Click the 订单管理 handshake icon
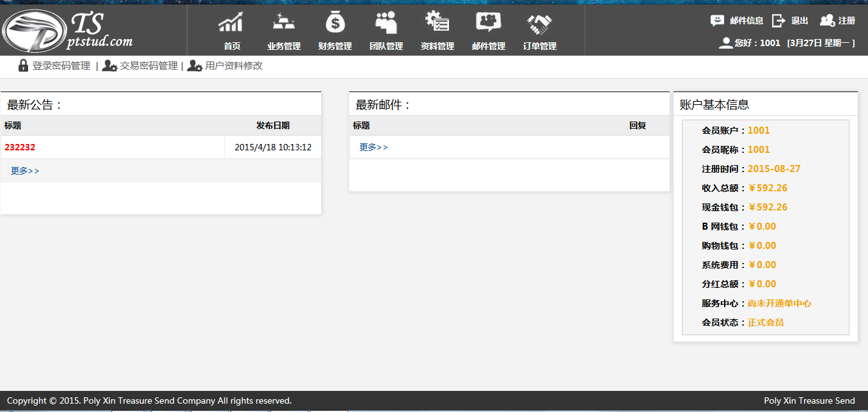 click(x=540, y=24)
